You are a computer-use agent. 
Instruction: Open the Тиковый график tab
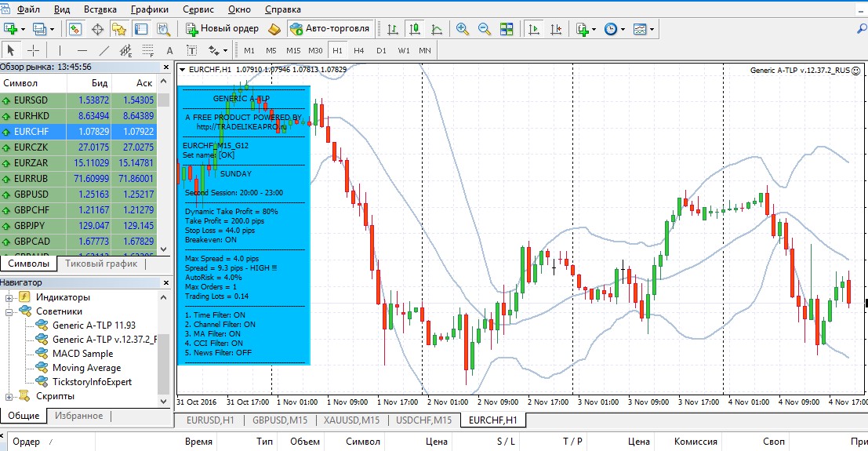click(100, 264)
